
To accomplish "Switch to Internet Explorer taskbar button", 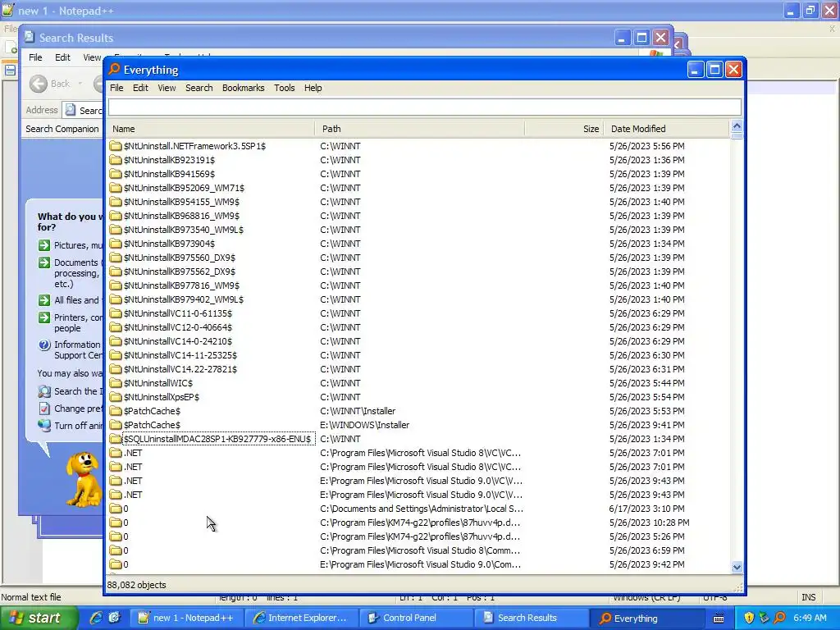I will coord(300,618).
